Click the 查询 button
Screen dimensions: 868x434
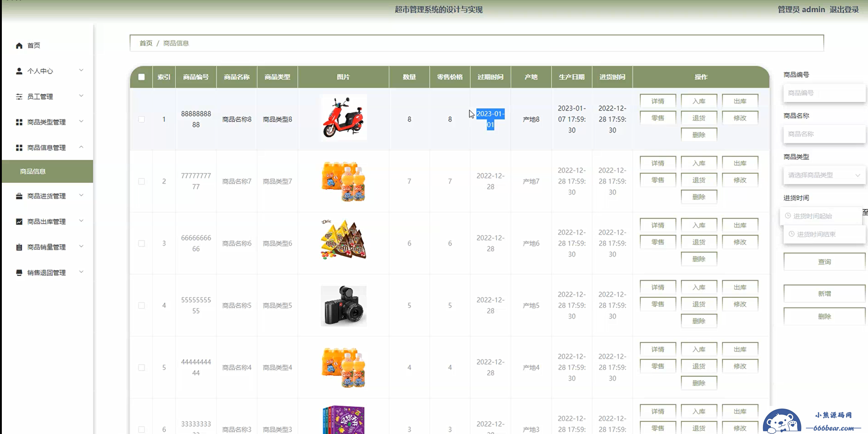click(x=824, y=261)
